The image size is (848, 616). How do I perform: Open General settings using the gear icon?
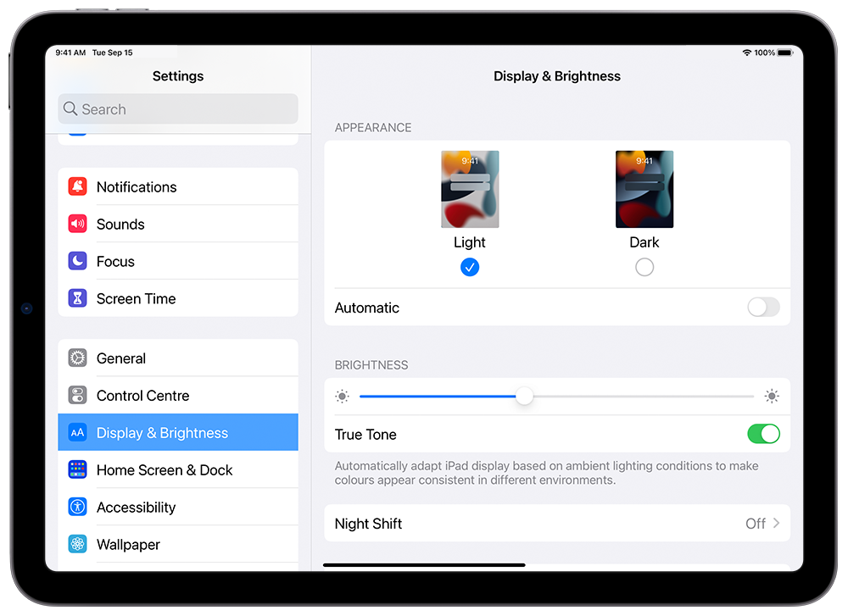click(x=77, y=358)
